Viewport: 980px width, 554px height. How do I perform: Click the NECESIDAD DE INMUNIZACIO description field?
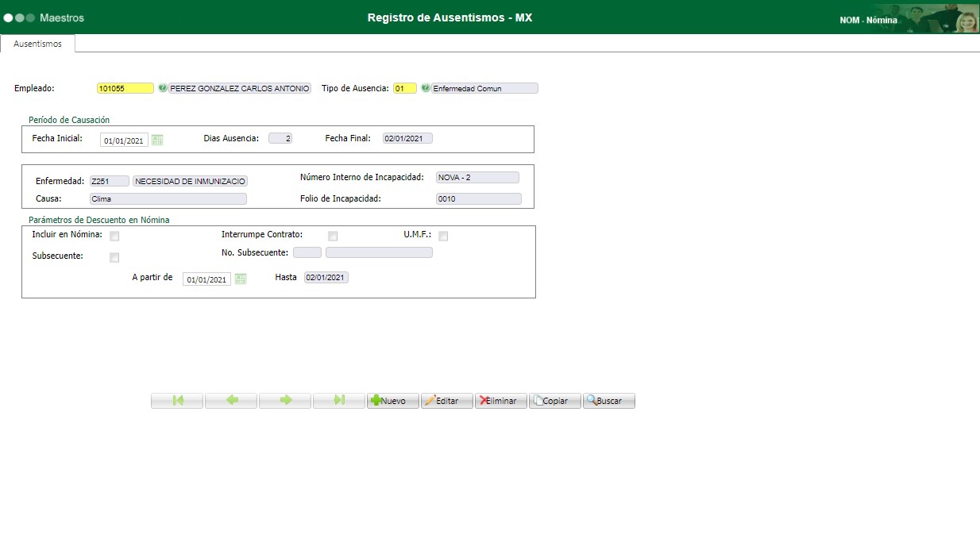click(190, 181)
